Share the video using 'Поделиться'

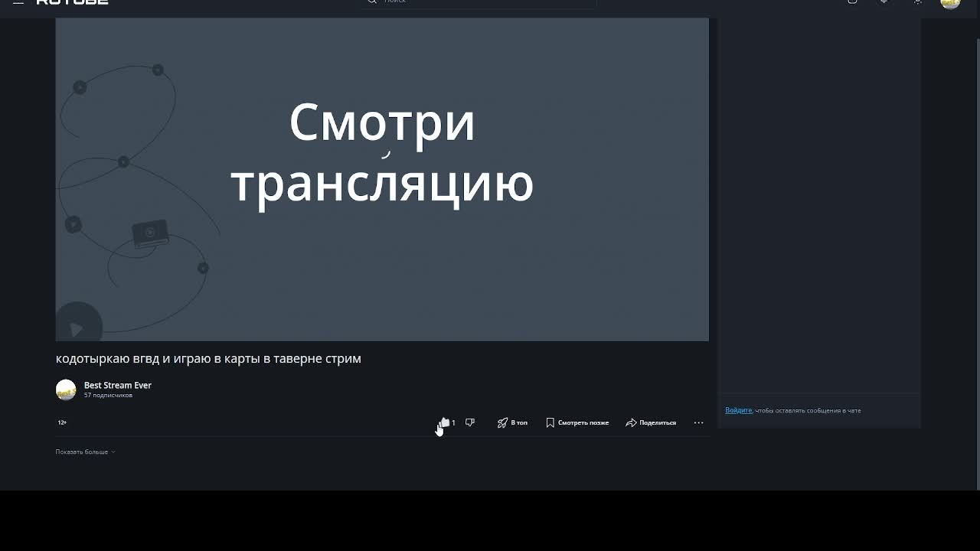(651, 422)
